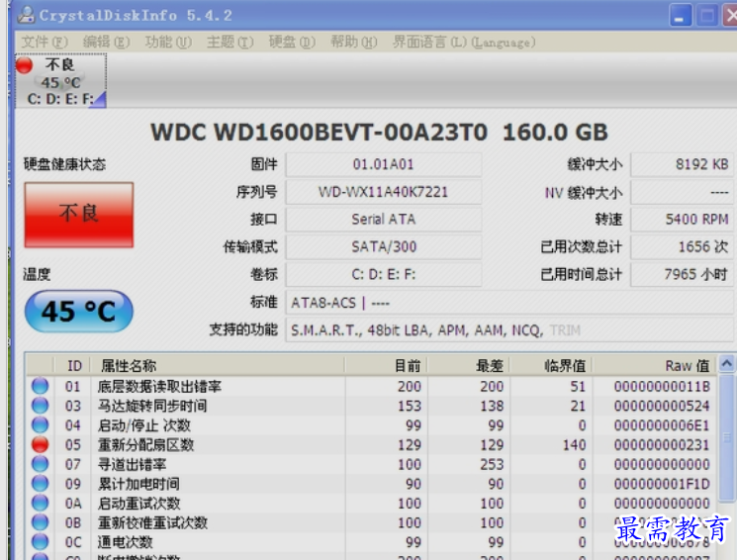Open the 界面语言(L) Language menu
This screenshot has width=737, height=560.
pos(464,43)
